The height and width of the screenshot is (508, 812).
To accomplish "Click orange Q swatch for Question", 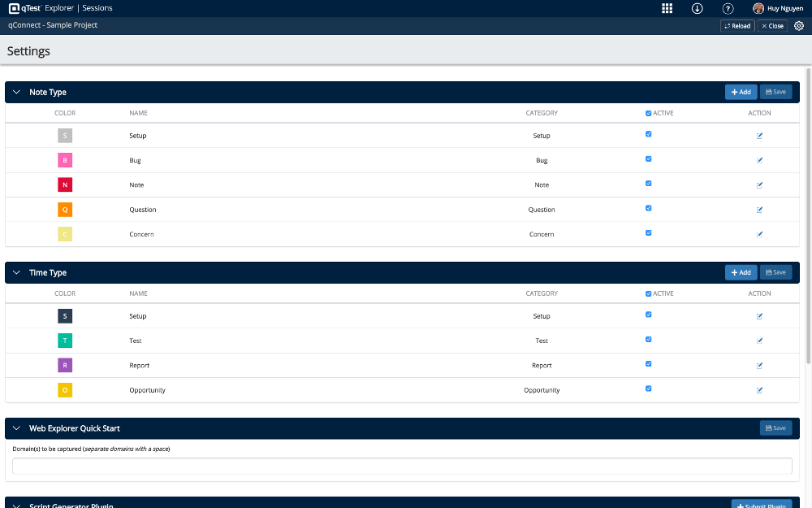I will tap(65, 210).
